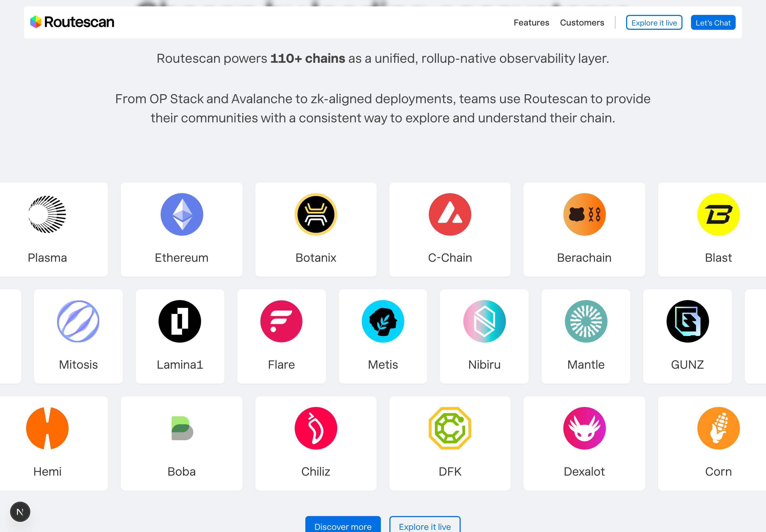
Task: Select the Ethereum diamond icon
Action: pos(182,214)
